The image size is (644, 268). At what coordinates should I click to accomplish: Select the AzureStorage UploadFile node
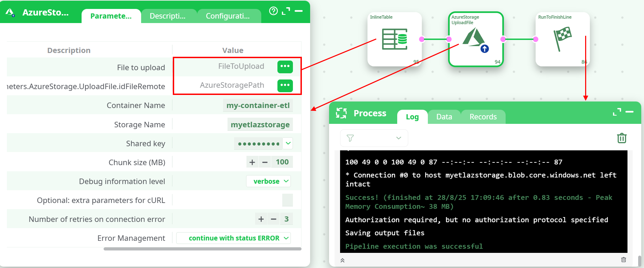pos(475,39)
